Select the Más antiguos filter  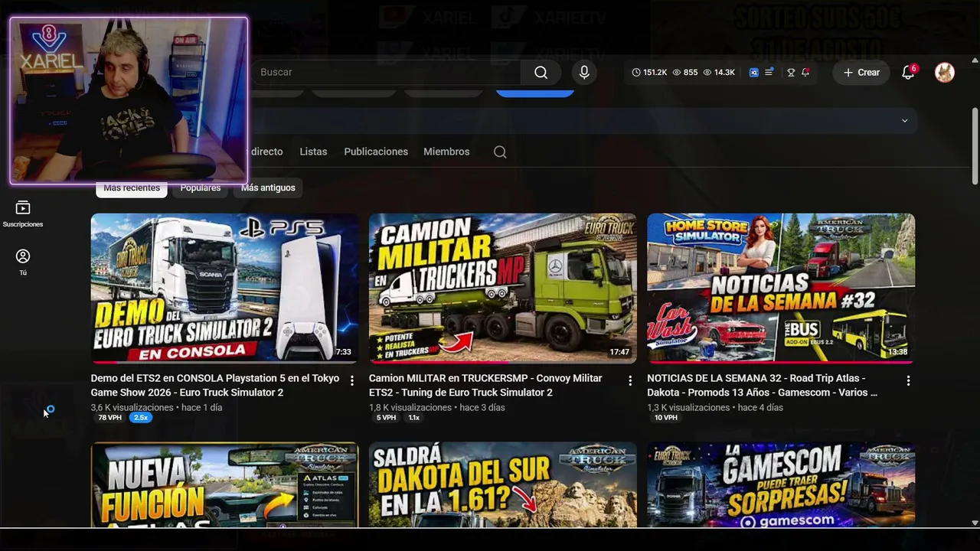click(268, 188)
